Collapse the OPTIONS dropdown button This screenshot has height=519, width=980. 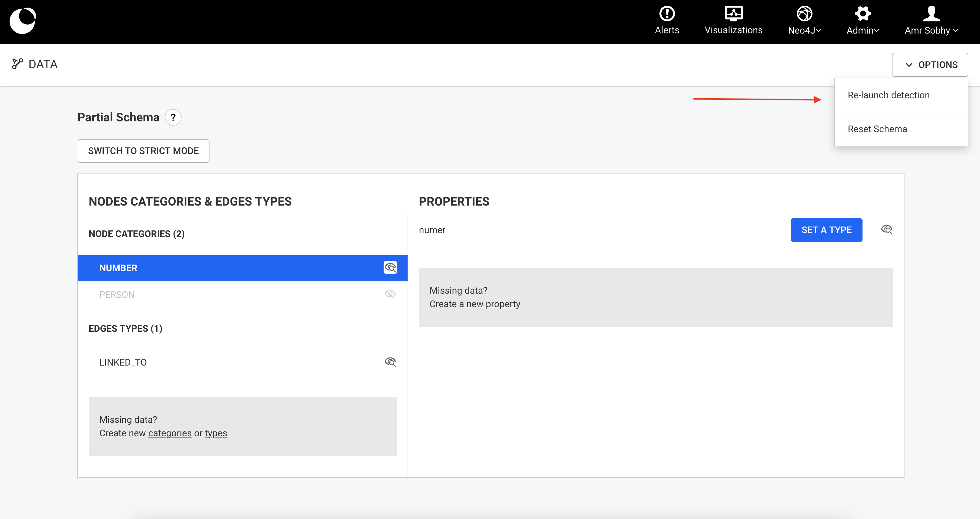(x=929, y=65)
